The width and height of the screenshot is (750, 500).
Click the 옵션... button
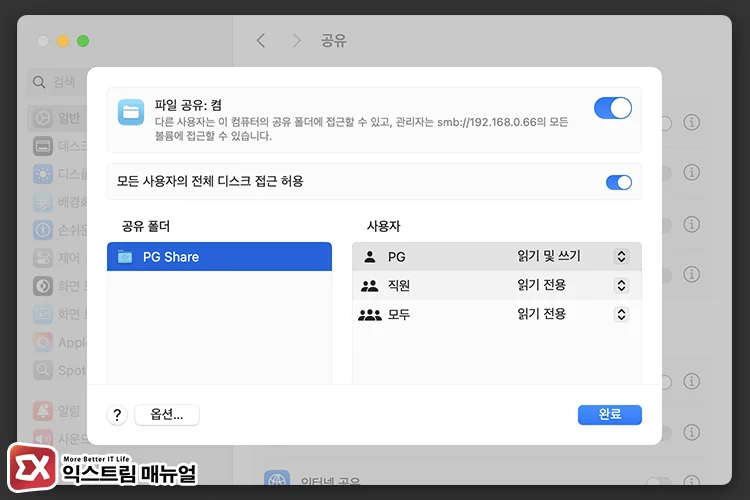tap(167, 414)
